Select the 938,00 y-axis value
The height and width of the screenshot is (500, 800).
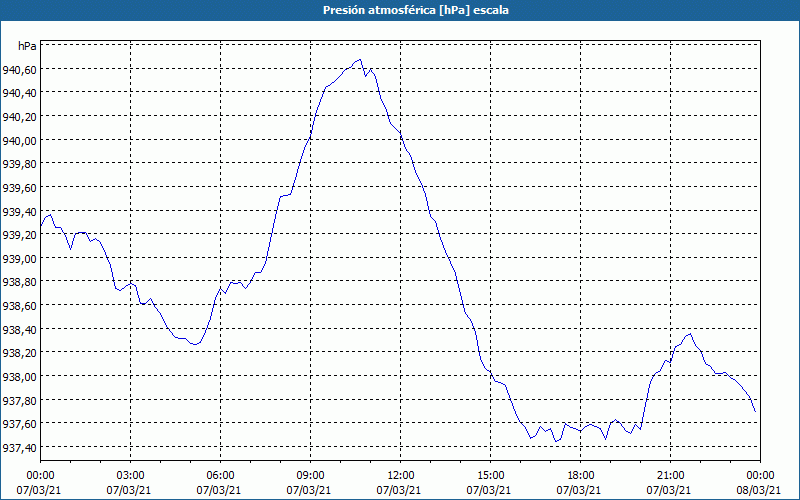[19, 377]
